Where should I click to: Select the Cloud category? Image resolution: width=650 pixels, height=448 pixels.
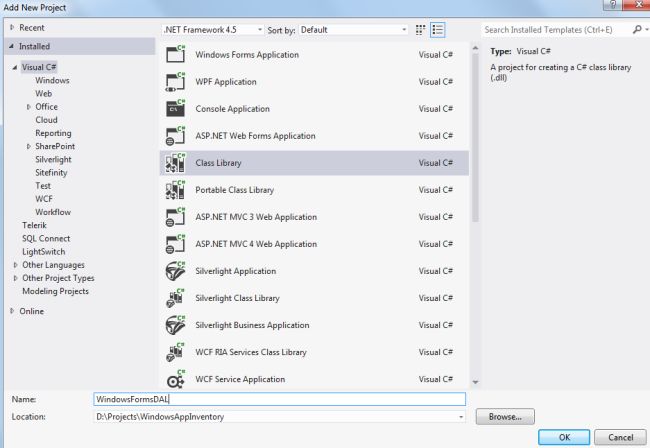46,120
